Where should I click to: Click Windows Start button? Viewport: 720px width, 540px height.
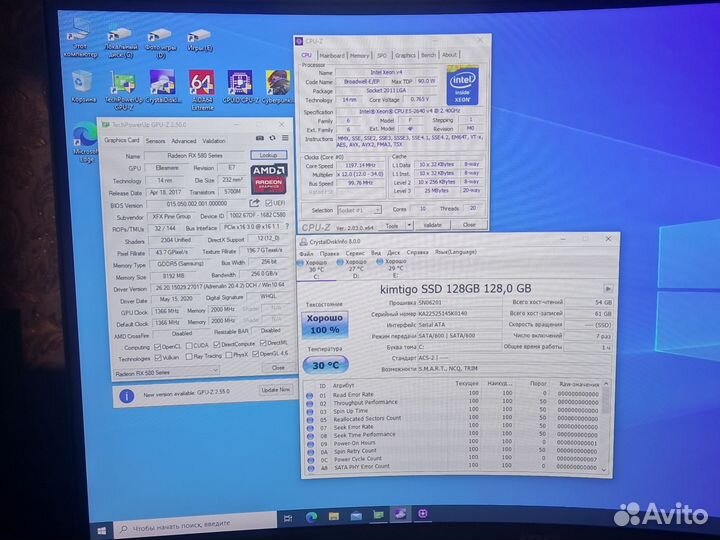click(x=102, y=531)
